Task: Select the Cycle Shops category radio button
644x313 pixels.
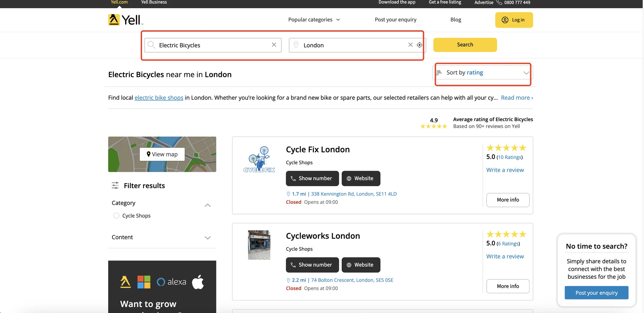Action: pyautogui.click(x=116, y=215)
